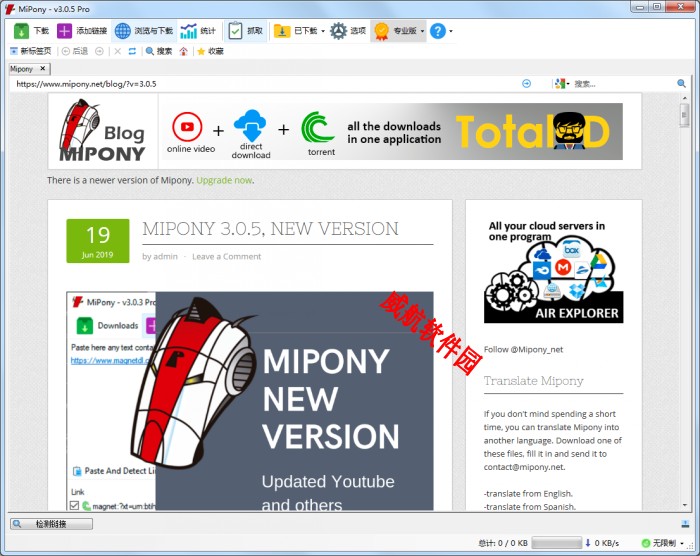This screenshot has height=556, width=700.
Task: Click the Capture (抓取) clipboard icon
Action: click(x=235, y=31)
